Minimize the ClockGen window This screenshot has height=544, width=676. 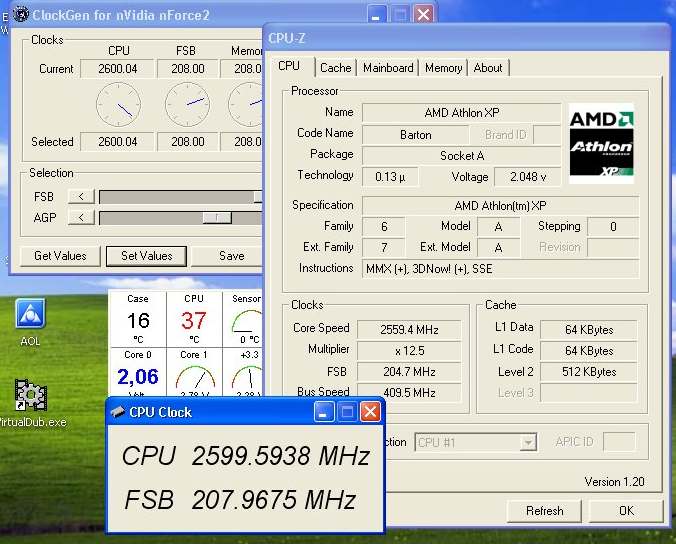coord(376,15)
